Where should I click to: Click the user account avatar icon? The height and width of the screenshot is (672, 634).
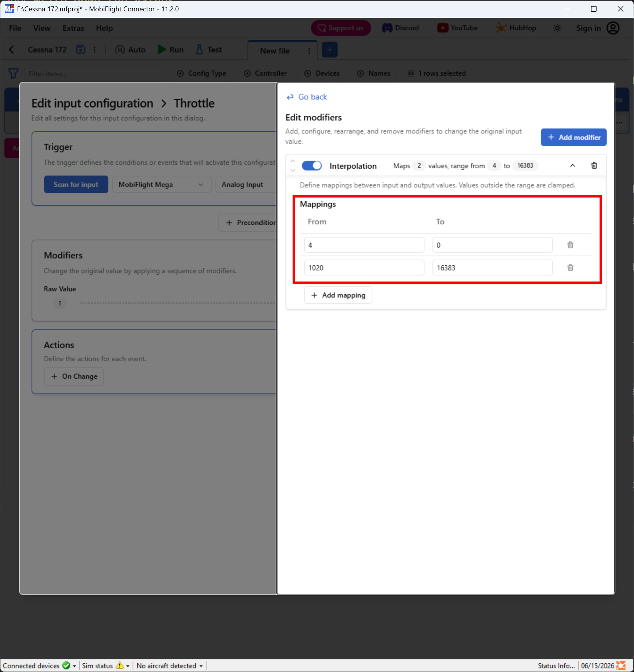613,28
